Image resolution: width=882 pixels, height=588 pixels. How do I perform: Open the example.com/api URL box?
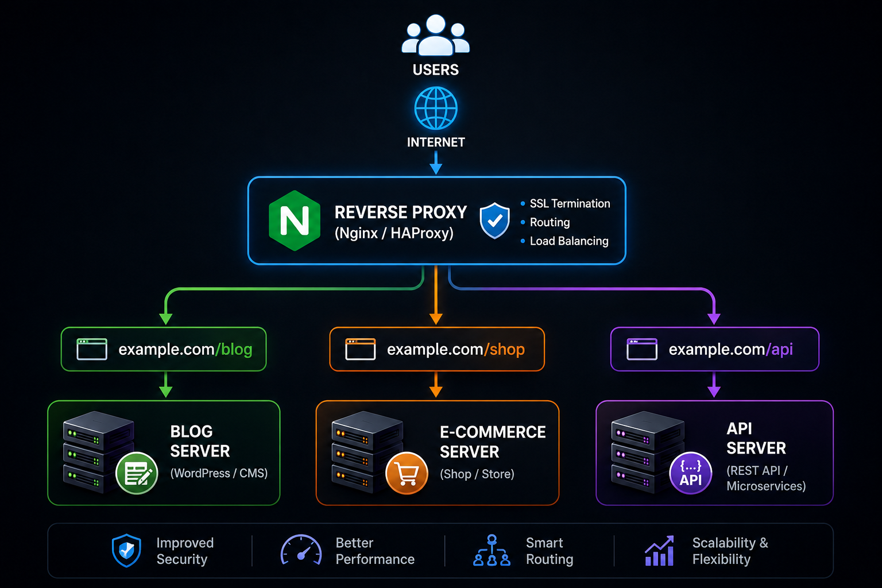click(x=714, y=349)
